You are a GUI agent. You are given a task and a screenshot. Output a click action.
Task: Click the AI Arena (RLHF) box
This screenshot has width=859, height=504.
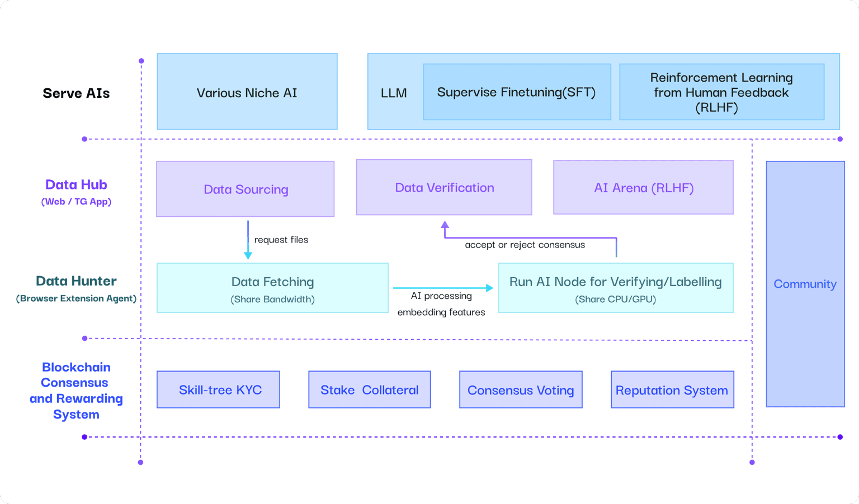pyautogui.click(x=643, y=188)
